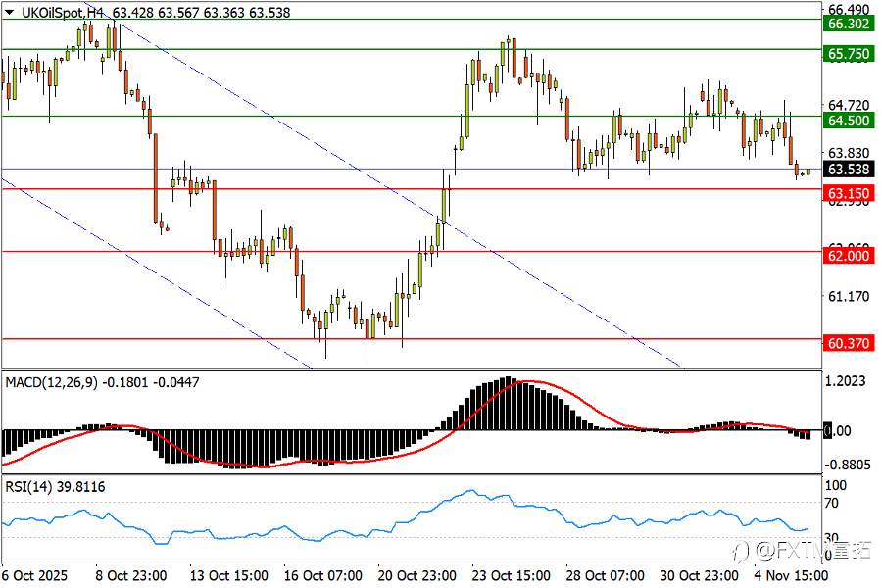
Task: Select the MACD scale value -0.8805
Action: [847, 465]
